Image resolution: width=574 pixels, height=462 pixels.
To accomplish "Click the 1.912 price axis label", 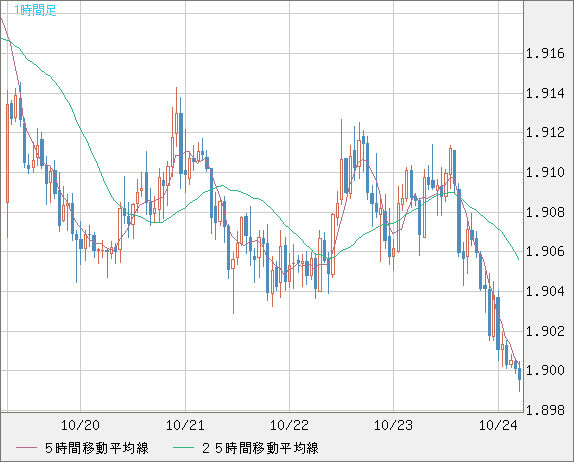I will coord(545,133).
